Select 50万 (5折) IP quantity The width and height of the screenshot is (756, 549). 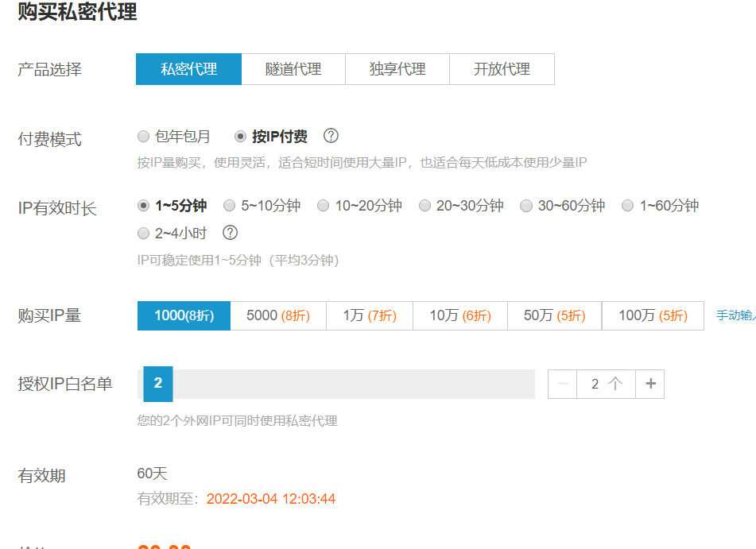pyautogui.click(x=554, y=315)
